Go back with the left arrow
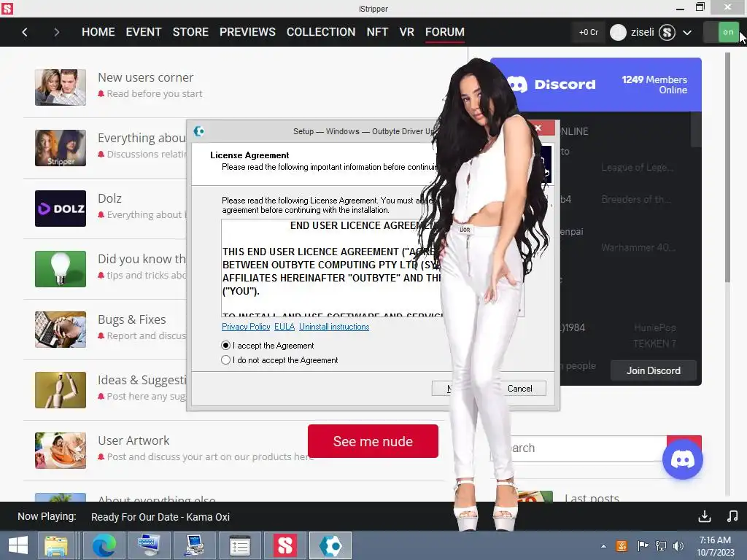 [x=25, y=32]
